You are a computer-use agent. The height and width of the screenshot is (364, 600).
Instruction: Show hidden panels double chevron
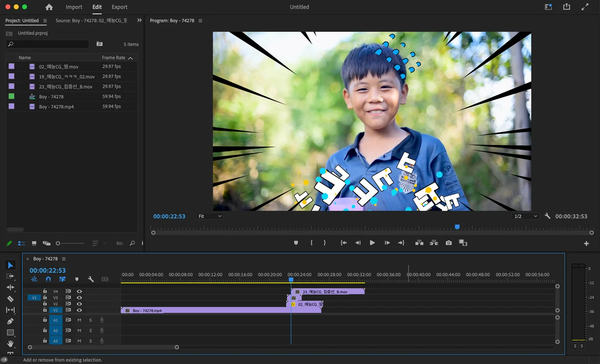click(139, 20)
